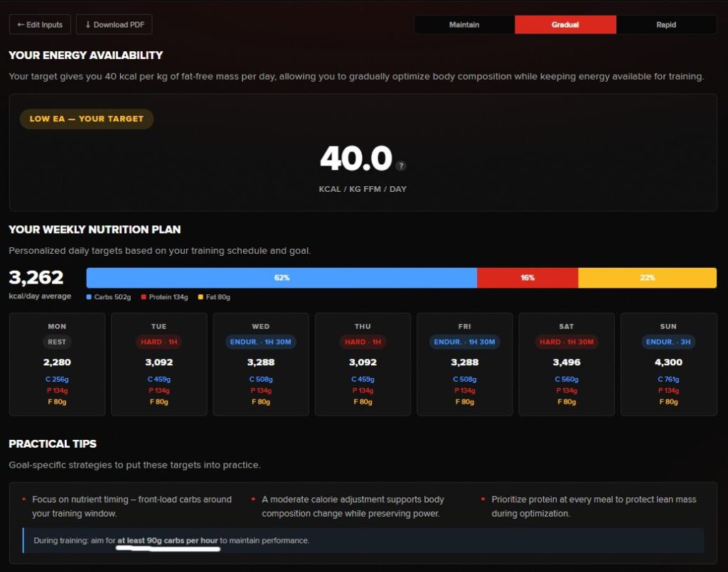Screen dimensions: 728x572
Task: Switch to the Maintain goal tab
Action: pyautogui.click(x=464, y=25)
